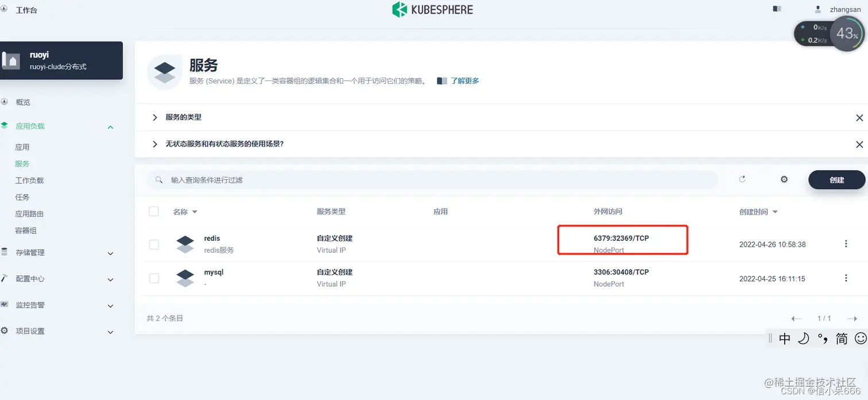Sort by 创建时间 column dropdown arrow
The height and width of the screenshot is (400, 868).
[x=775, y=212]
